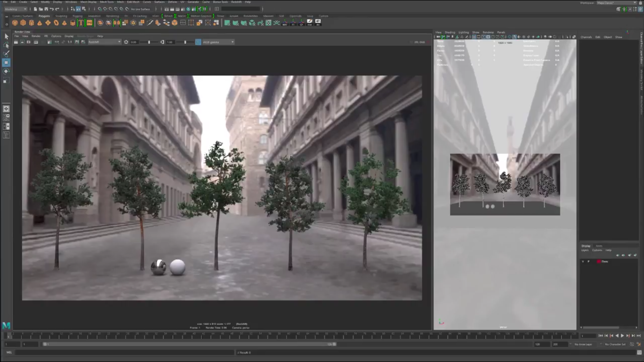
Task: Click the redo arrow icon
Action: pos(57,9)
